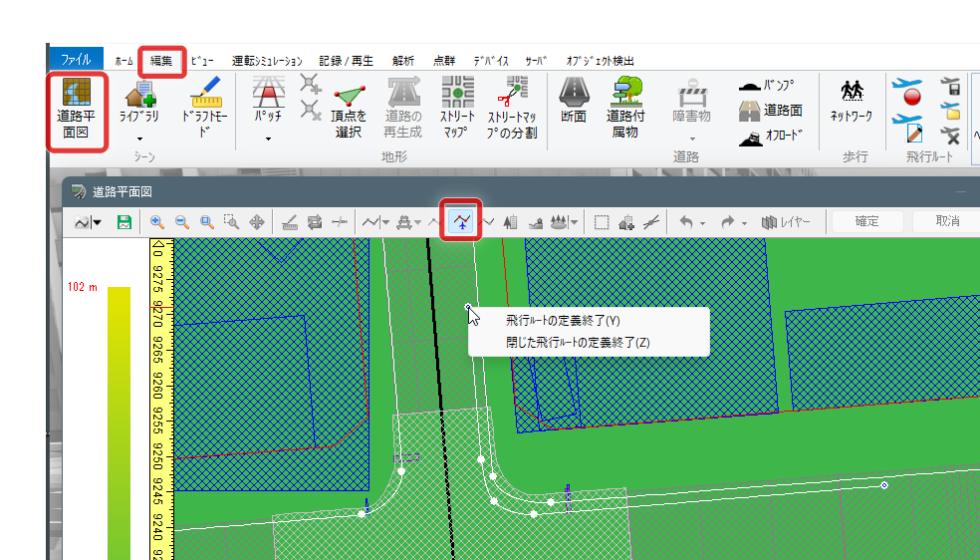Image resolution: width=980 pixels, height=560 pixels.
Task: Select the zoom to region tool
Action: [232, 222]
